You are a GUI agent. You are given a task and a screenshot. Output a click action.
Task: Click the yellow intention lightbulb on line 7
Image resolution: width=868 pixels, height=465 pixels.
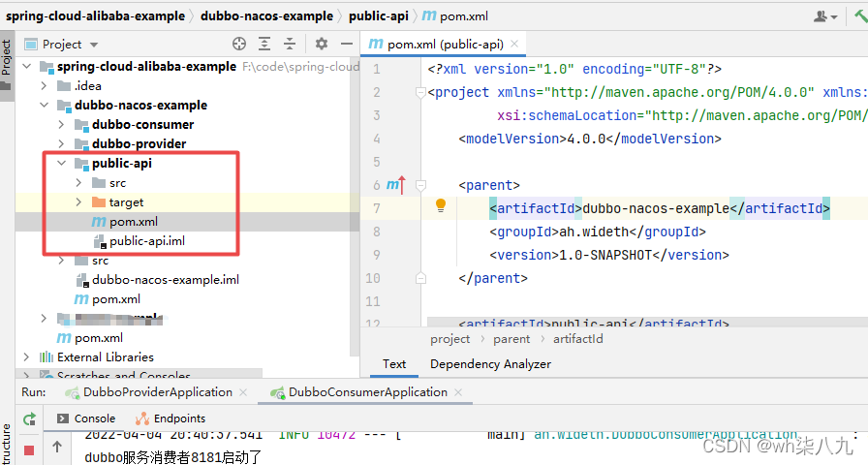(x=441, y=206)
